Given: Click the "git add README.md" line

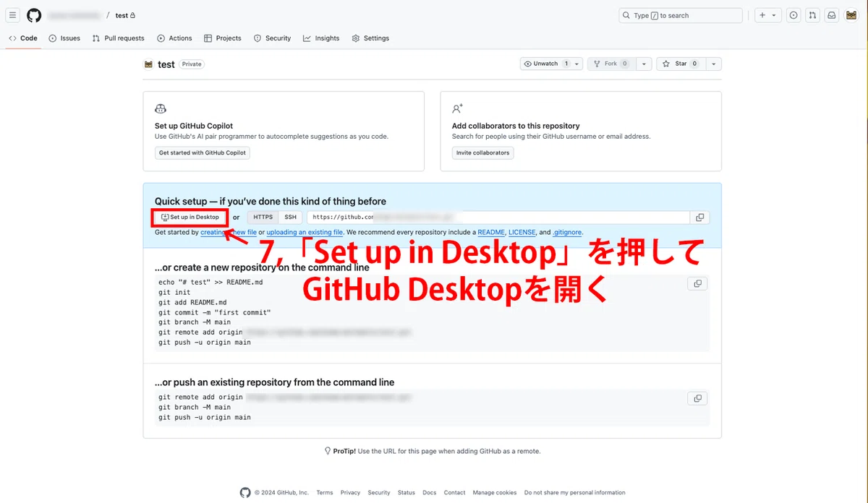Looking at the screenshot, I should point(193,303).
